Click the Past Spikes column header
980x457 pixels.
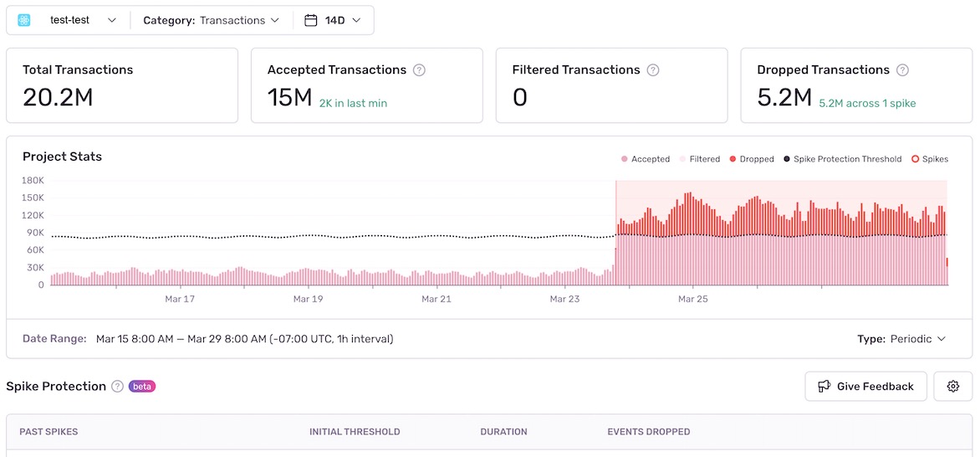click(48, 432)
